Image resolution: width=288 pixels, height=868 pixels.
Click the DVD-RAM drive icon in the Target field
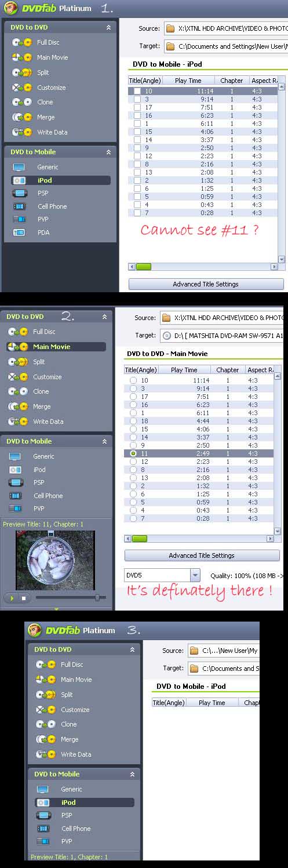tap(167, 335)
